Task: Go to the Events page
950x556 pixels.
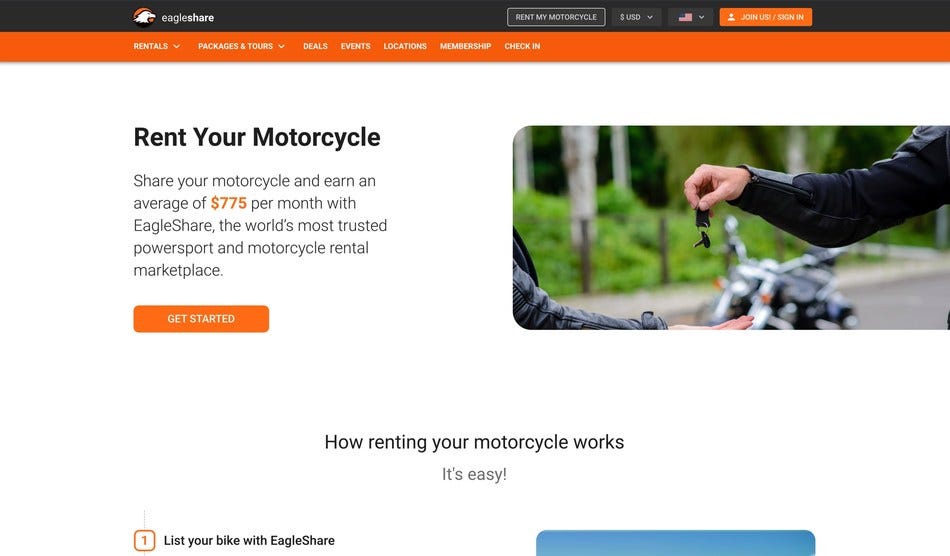Action: click(355, 46)
